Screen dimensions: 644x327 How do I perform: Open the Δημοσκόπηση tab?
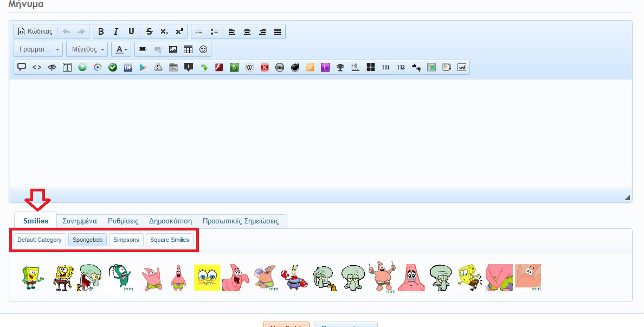[x=170, y=221]
